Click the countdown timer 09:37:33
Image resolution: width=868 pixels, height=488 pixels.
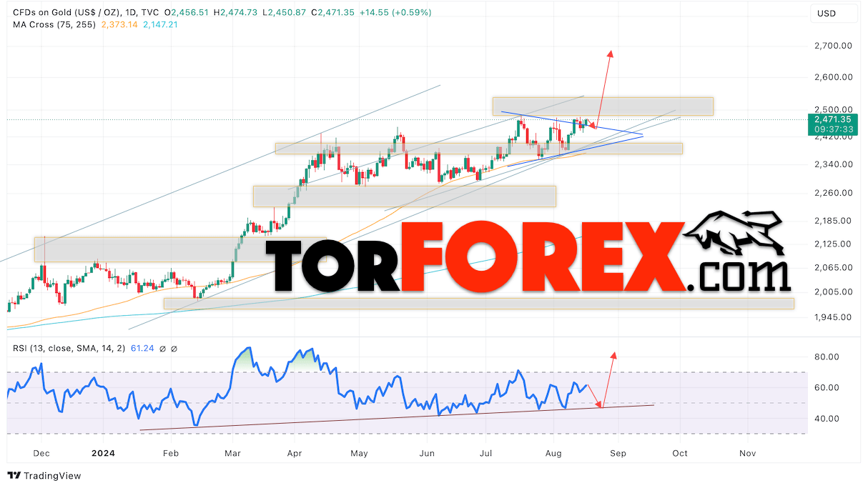833,129
